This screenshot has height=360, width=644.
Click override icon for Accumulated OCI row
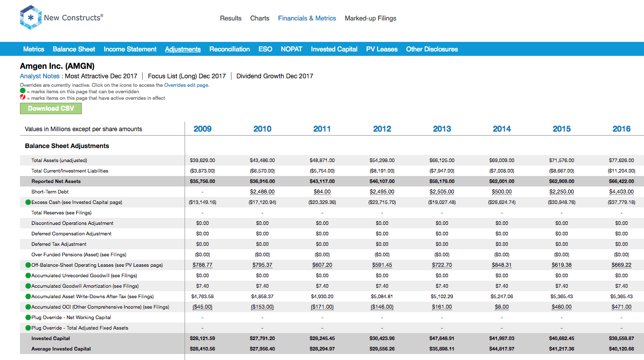[28, 307]
